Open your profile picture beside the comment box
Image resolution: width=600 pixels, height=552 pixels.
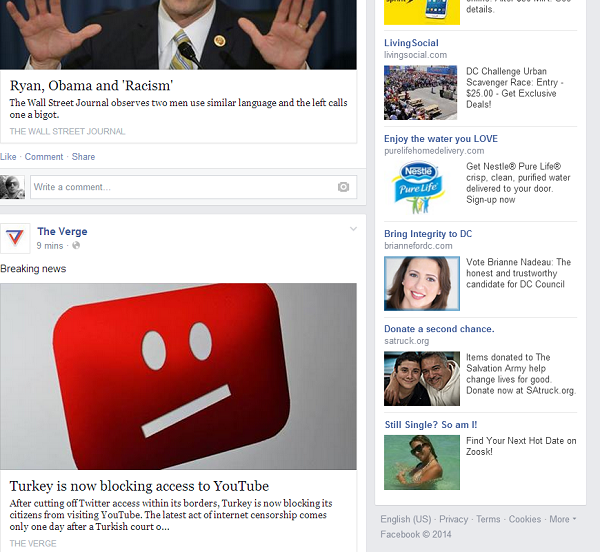[x=12, y=187]
